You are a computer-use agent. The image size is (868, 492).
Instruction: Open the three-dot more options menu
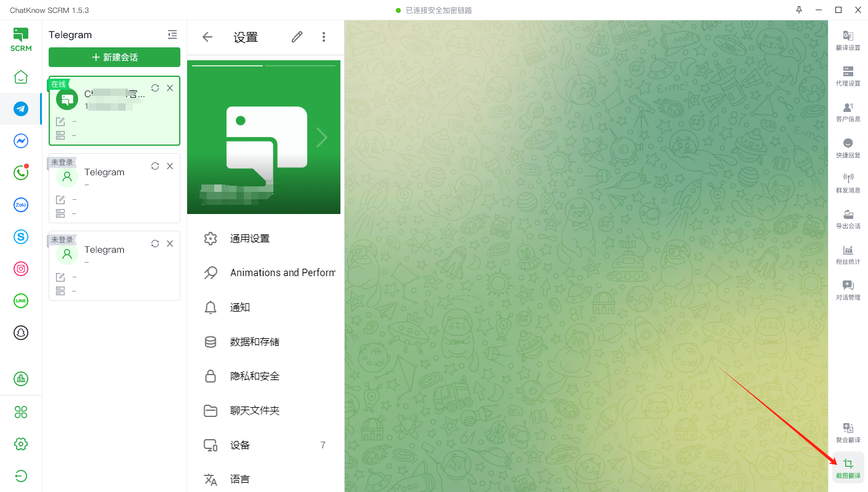tap(324, 38)
